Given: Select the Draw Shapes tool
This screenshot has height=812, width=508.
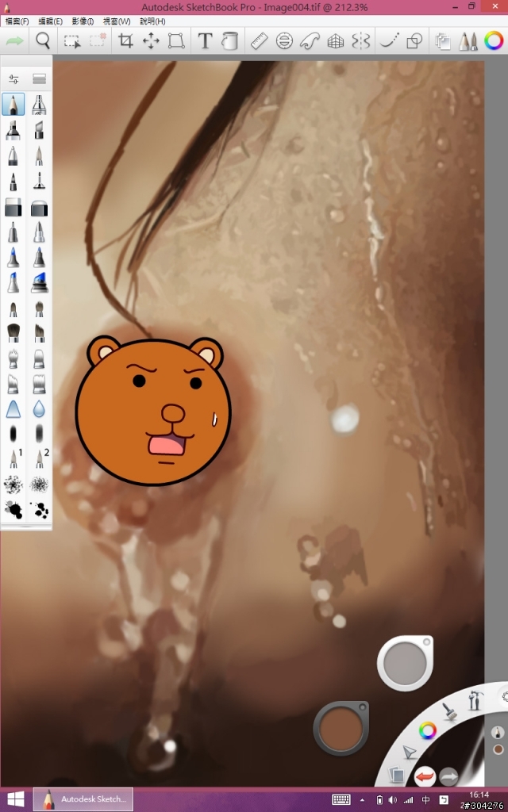Looking at the screenshot, I should tap(414, 40).
